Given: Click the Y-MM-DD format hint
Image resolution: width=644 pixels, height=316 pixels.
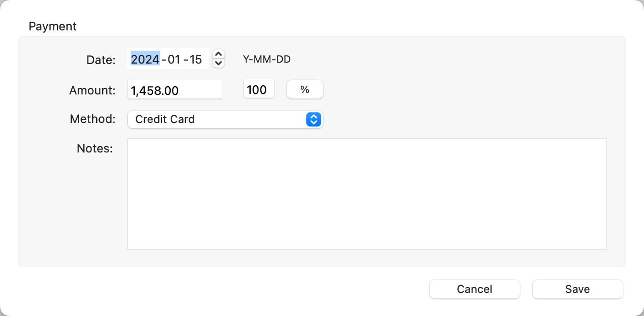Looking at the screenshot, I should [267, 59].
